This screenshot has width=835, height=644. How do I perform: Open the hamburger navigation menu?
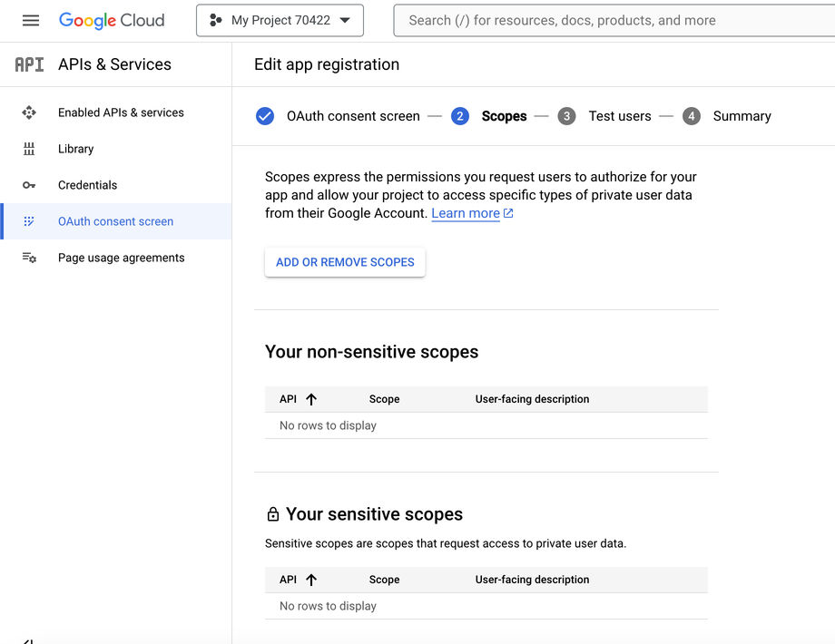coord(30,20)
